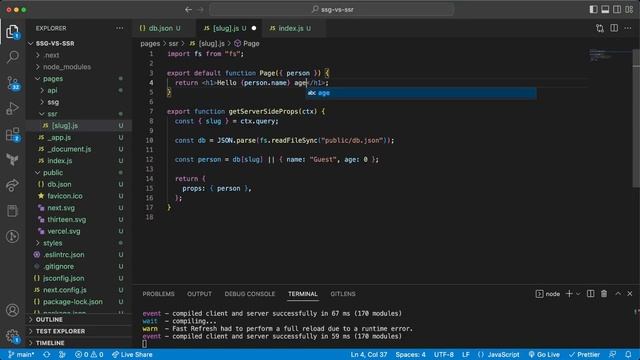Click the editor minimap

pyautogui.click(x=610, y=55)
